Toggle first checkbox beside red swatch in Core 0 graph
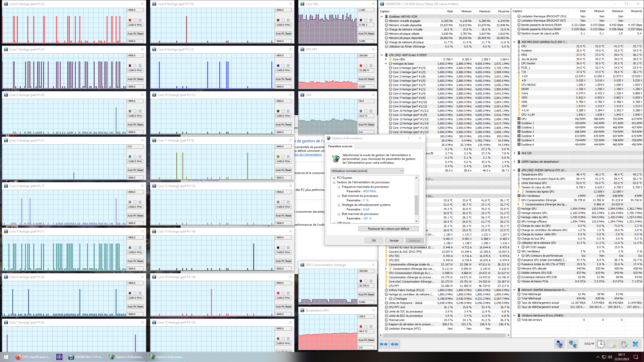Viewport: 644px width, 362px height. 135,20
